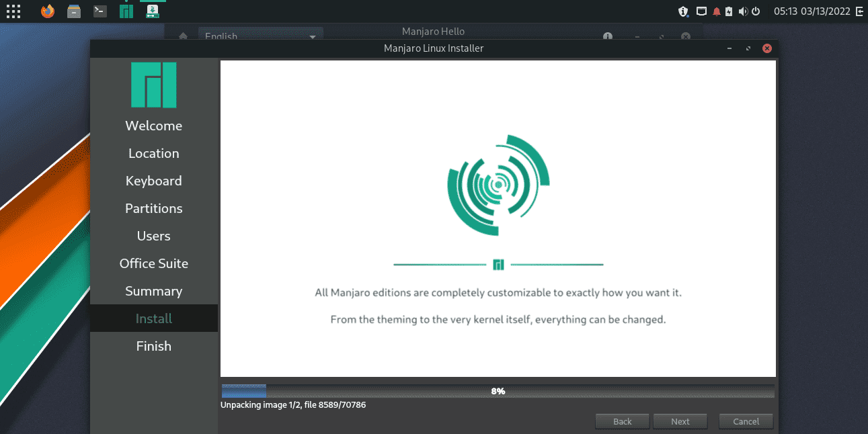Click the Next button
868x434 pixels.
tap(680, 421)
